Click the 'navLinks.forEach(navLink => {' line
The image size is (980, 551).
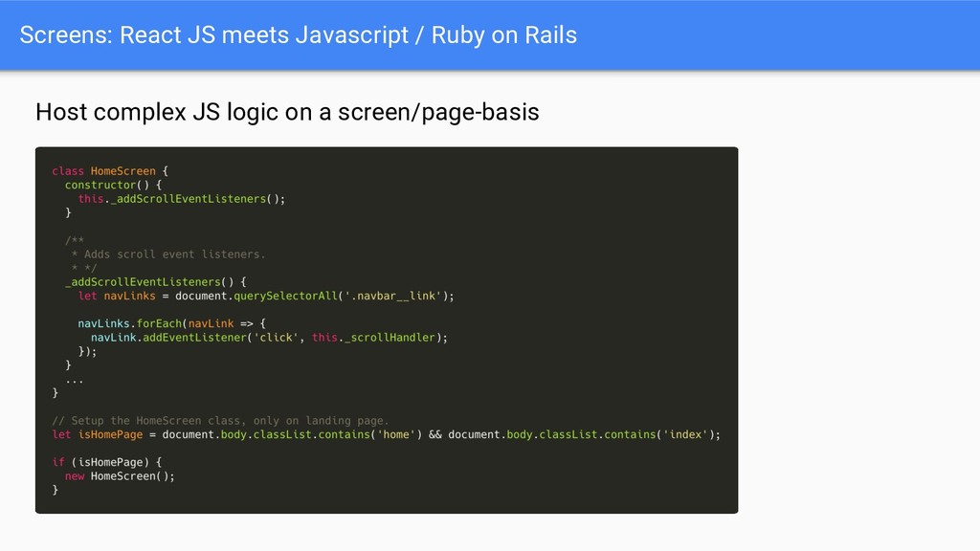pos(172,323)
